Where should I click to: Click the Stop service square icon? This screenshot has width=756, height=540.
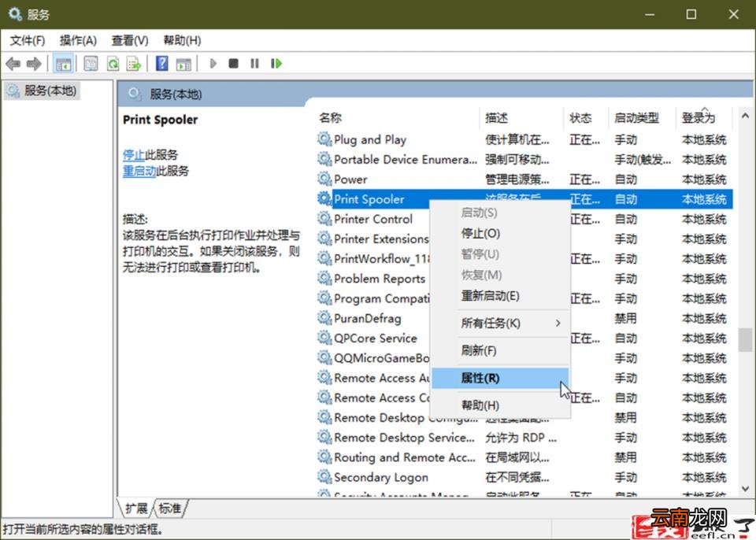click(233, 64)
